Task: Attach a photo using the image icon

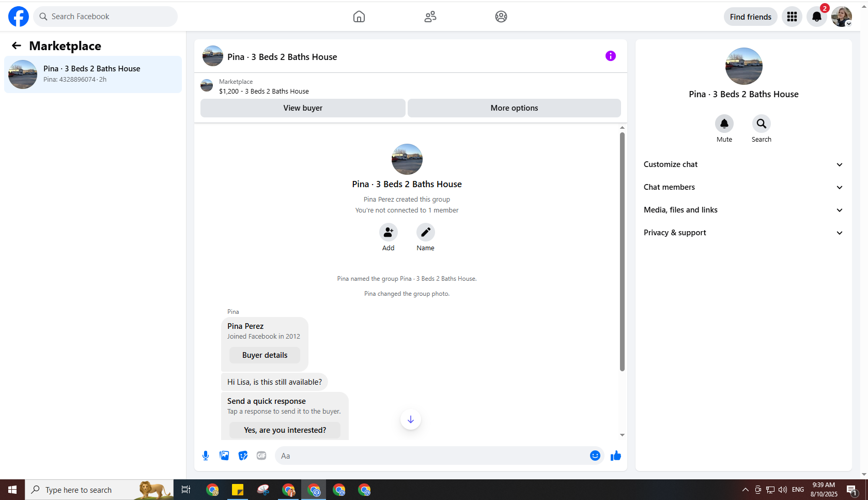Action: click(x=224, y=456)
